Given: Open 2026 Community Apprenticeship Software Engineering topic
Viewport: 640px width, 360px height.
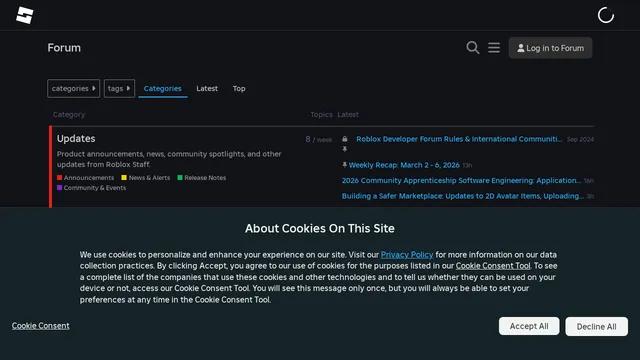Looking at the screenshot, I should pos(461,180).
